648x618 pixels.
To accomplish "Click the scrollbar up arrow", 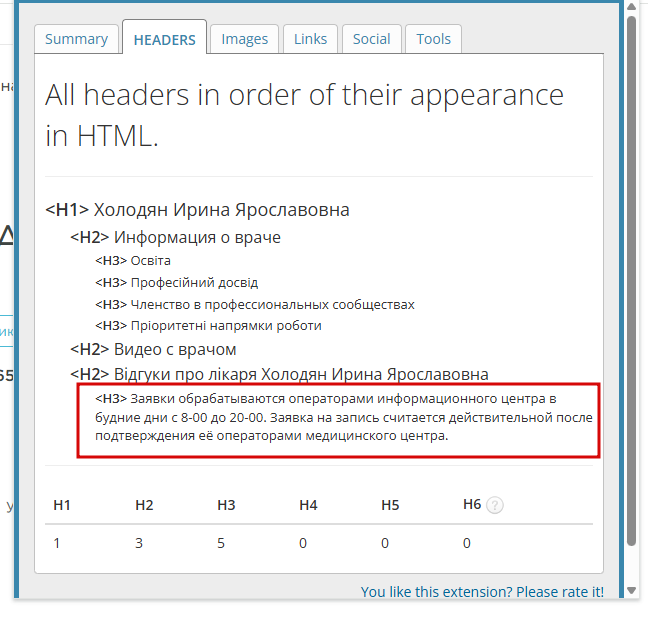I will [x=631, y=7].
